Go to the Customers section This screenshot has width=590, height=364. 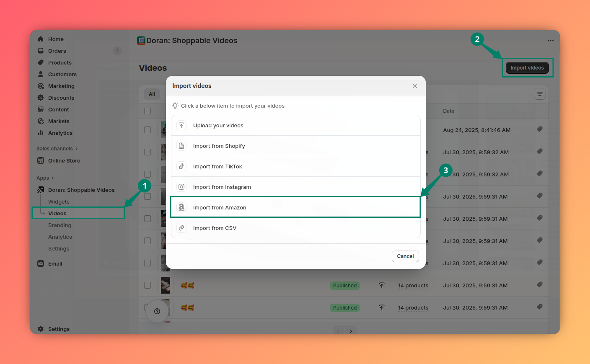[62, 74]
